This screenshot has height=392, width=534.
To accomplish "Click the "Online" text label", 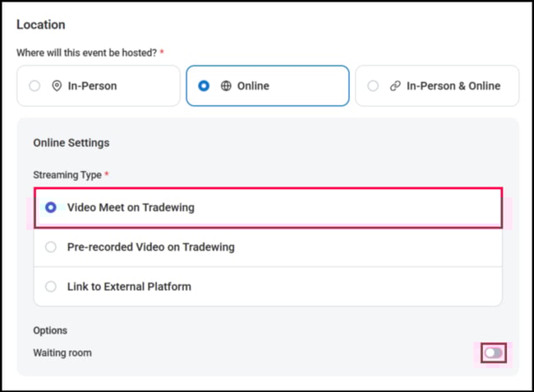I will [x=253, y=85].
